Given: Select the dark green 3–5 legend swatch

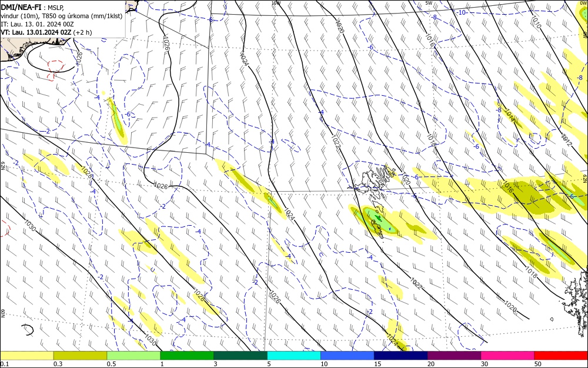Looking at the screenshot, I should click(240, 356).
